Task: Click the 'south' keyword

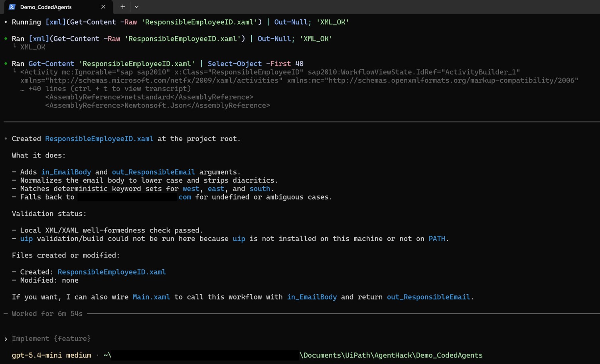Action: click(260, 189)
